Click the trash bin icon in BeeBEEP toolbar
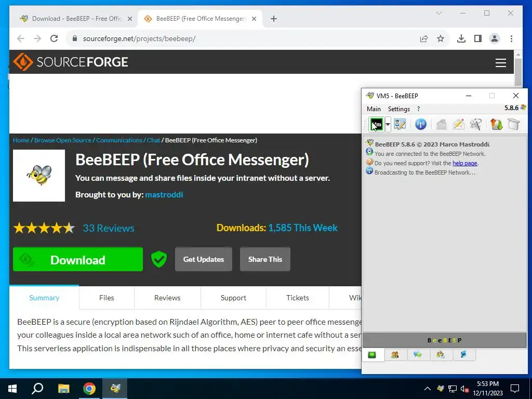Screen dimensions: 532x399 [x=514, y=124]
